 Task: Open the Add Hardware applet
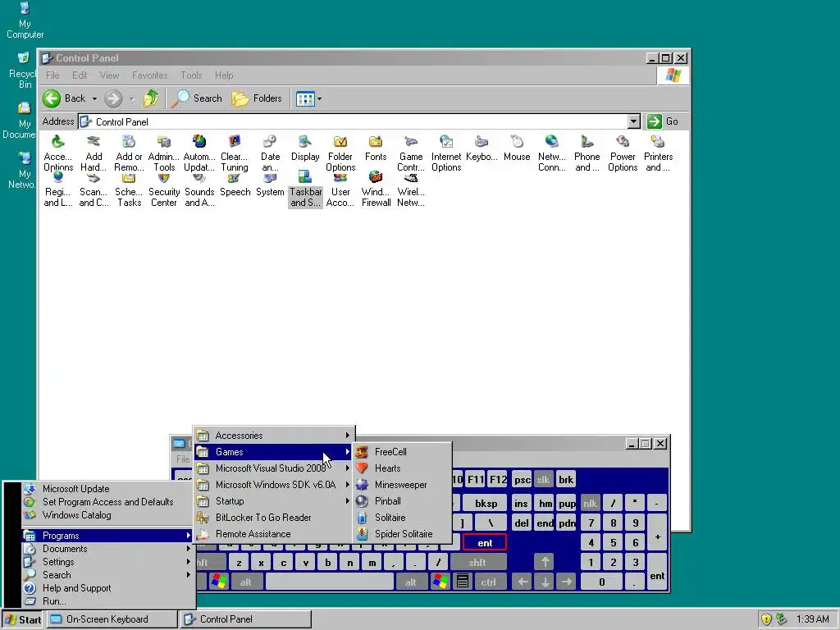pos(94,153)
